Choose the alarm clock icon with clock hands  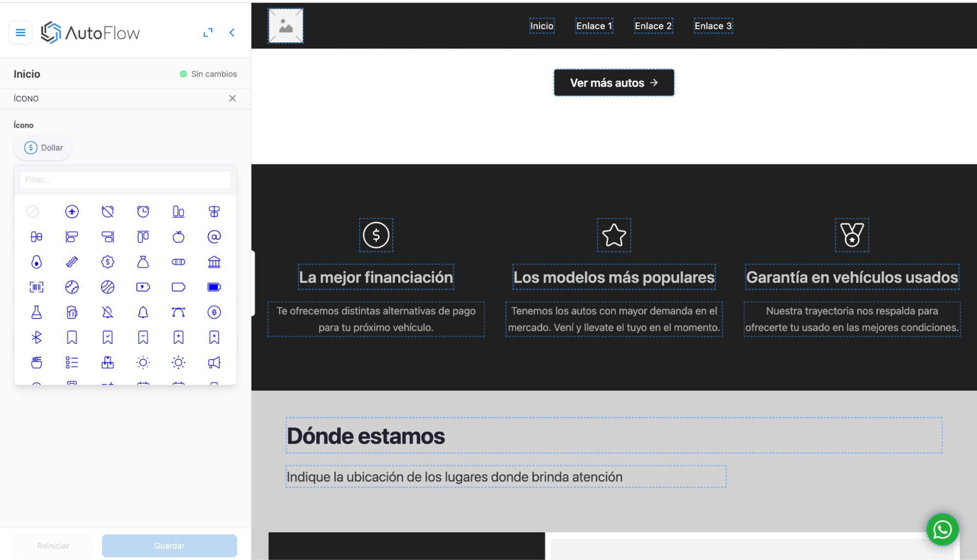(x=143, y=212)
